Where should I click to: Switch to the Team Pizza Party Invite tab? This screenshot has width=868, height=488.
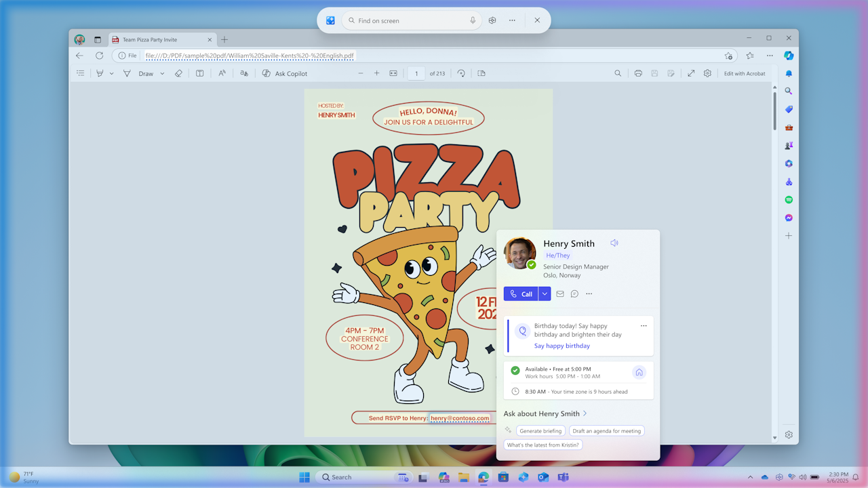click(x=163, y=39)
